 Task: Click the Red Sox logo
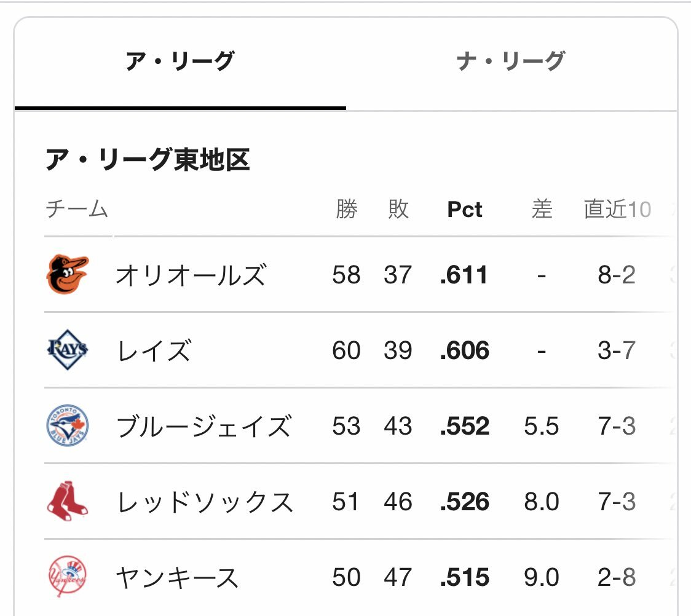[68, 501]
